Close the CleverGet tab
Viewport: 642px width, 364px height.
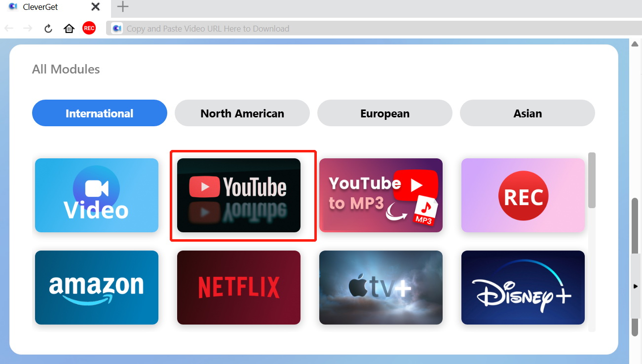pos(96,7)
